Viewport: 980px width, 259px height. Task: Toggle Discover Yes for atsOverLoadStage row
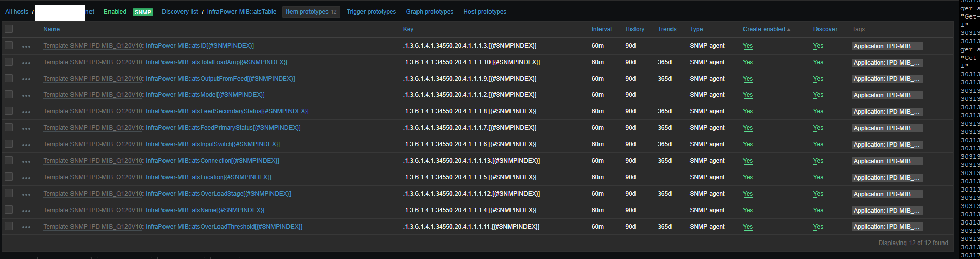818,194
